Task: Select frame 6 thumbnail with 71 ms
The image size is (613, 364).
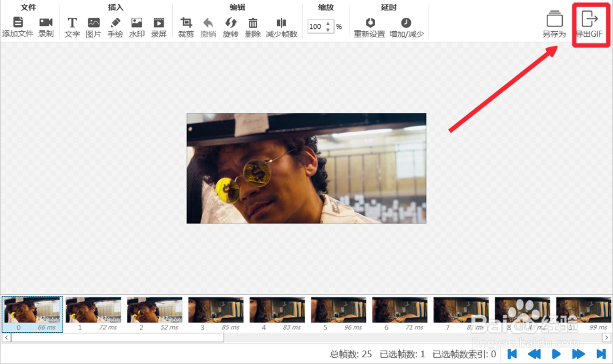Action: pos(400,314)
